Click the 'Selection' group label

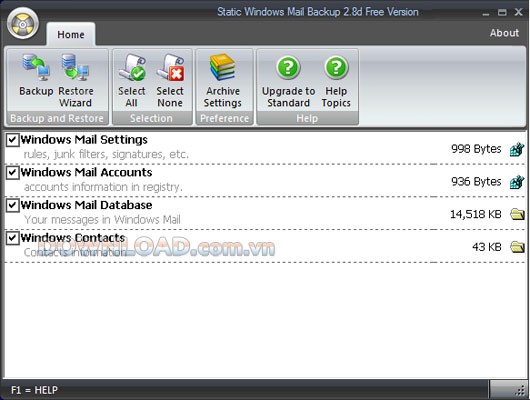pos(151,118)
